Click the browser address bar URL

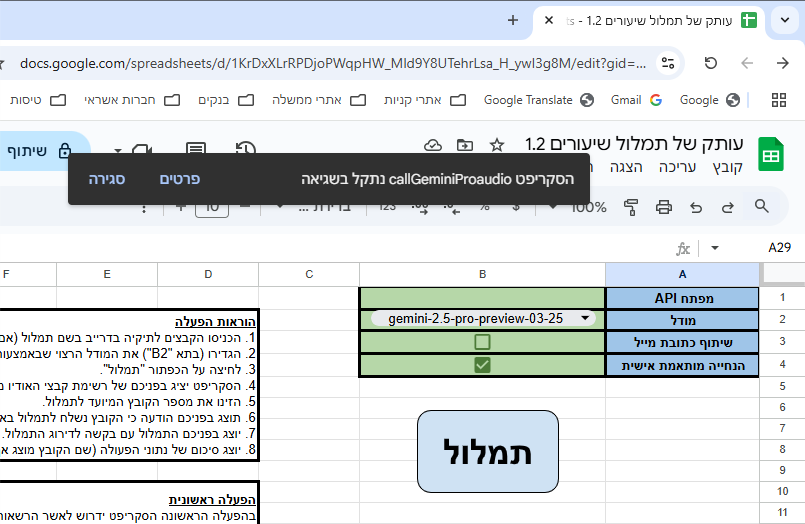click(x=333, y=64)
